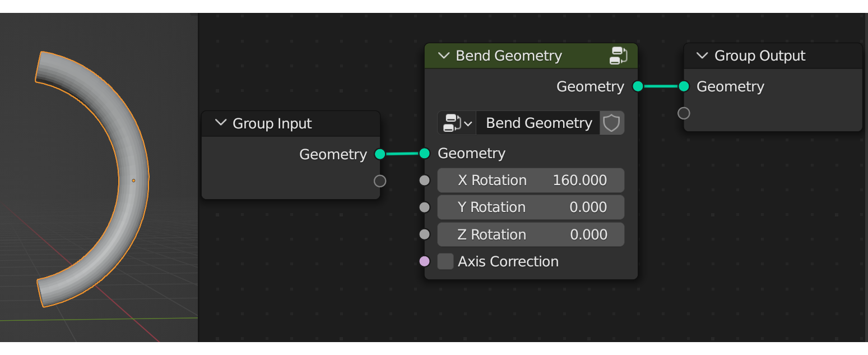Click the Geometry label on Group Output
Screen dimensions: 868x355
click(x=730, y=86)
